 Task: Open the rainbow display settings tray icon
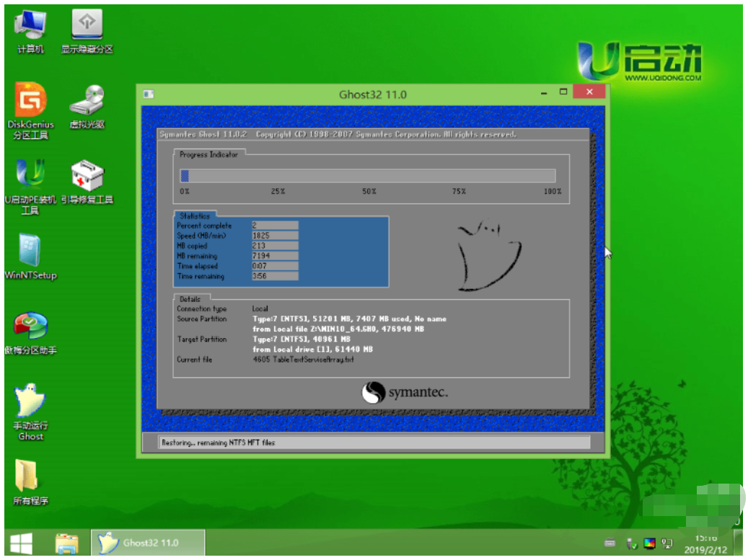[649, 543]
